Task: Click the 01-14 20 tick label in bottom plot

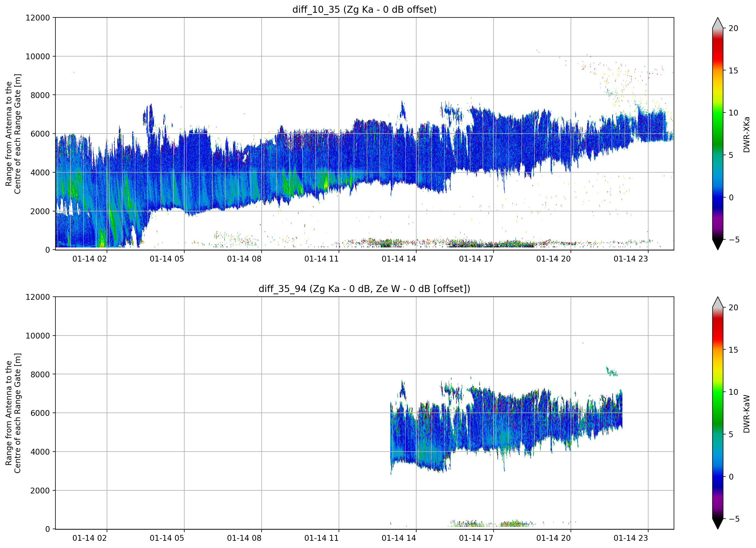Action: click(x=553, y=538)
